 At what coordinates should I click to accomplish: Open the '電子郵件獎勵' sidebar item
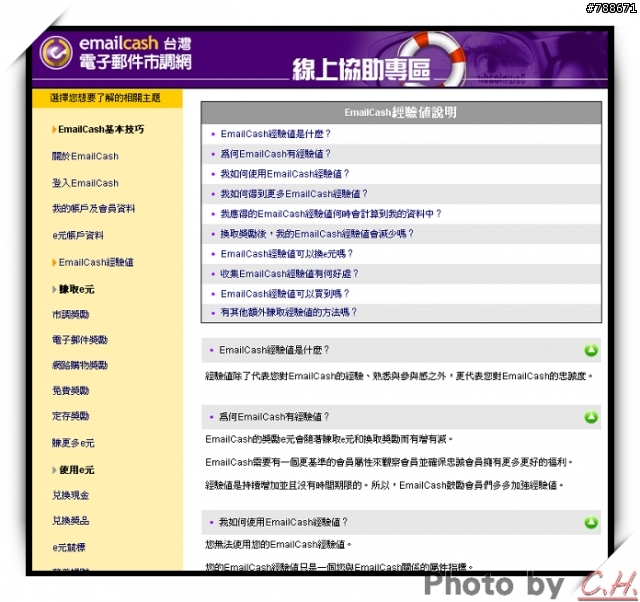pyautogui.click(x=80, y=340)
